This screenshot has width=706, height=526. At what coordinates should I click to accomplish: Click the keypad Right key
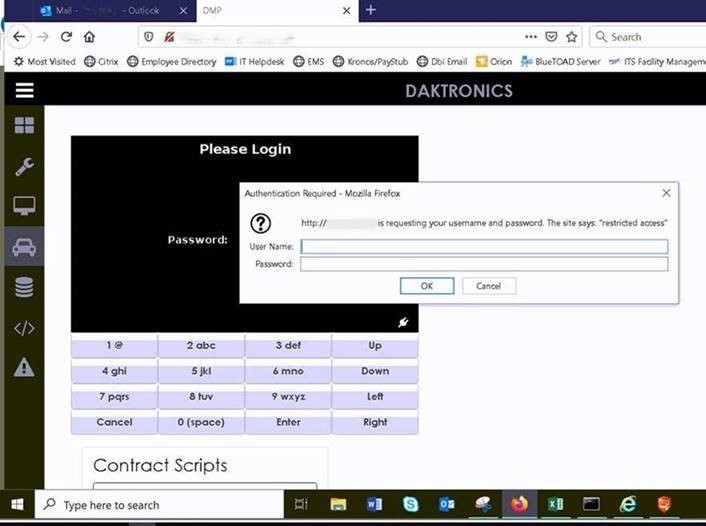click(375, 422)
